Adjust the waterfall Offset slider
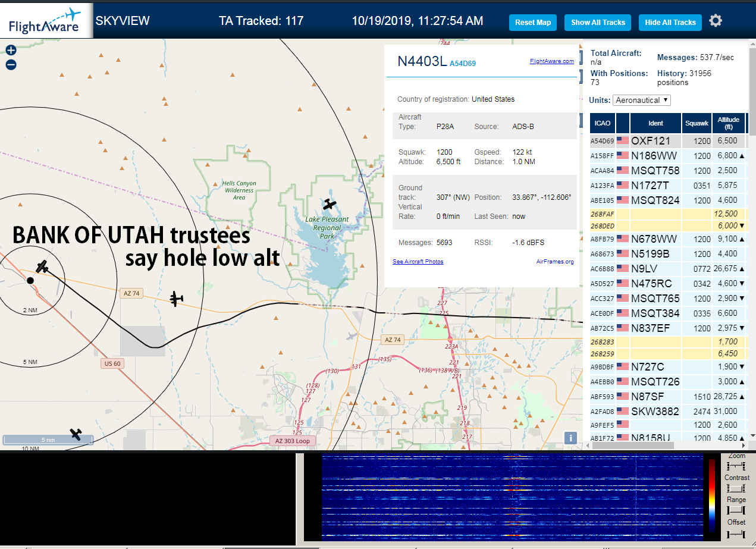This screenshot has height=549, width=756. pos(736,533)
